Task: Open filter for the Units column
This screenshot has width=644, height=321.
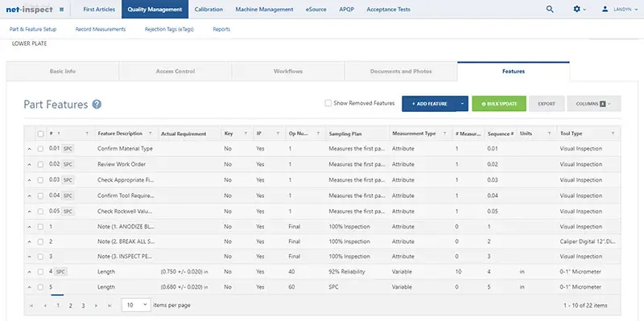Action: point(549,134)
